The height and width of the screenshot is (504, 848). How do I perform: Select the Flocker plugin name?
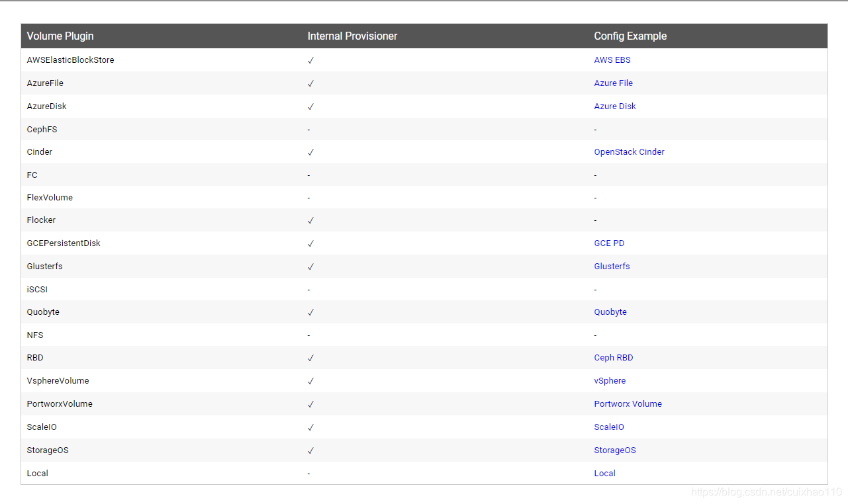[x=42, y=220]
